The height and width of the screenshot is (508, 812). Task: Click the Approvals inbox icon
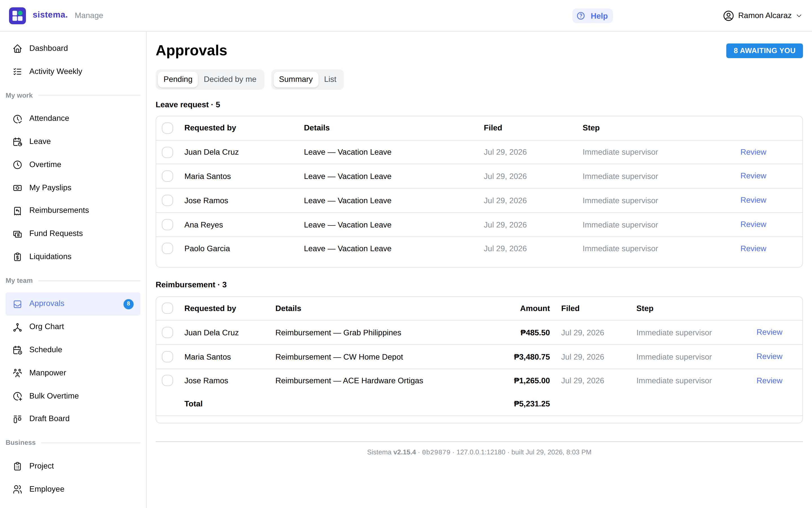[17, 304]
